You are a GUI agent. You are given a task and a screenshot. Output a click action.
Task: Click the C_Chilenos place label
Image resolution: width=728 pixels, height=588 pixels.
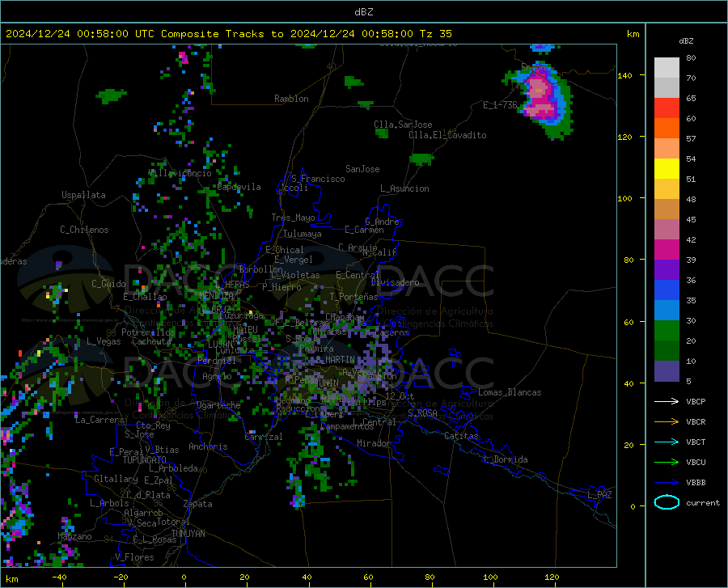[x=84, y=230]
